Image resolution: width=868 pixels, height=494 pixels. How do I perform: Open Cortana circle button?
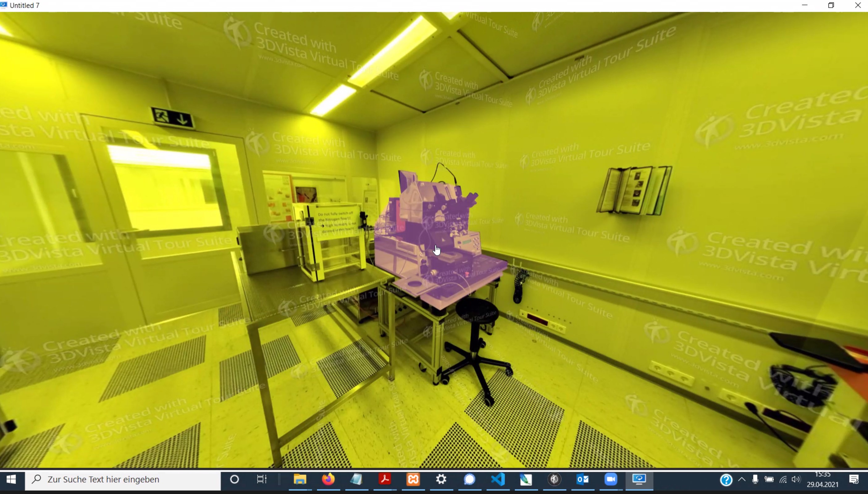235,479
